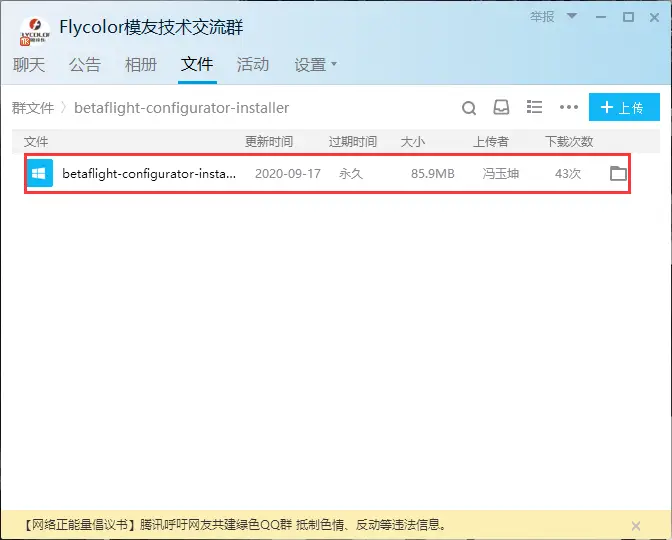Click the 举报 report link

[x=542, y=17]
